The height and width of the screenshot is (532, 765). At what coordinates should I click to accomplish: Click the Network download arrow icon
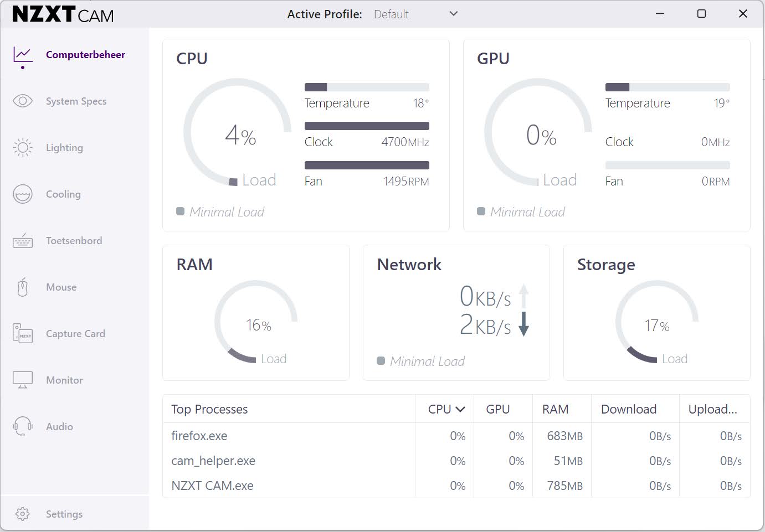pos(523,324)
